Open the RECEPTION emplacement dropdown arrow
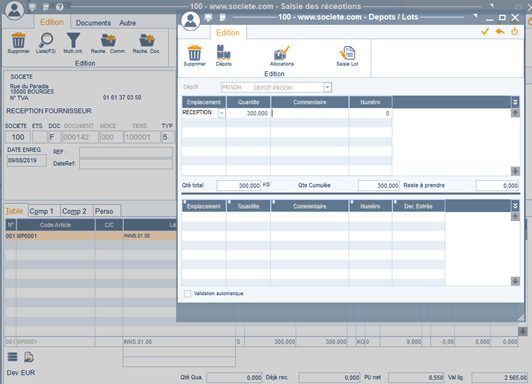This screenshot has height=384, width=532. 222,113
